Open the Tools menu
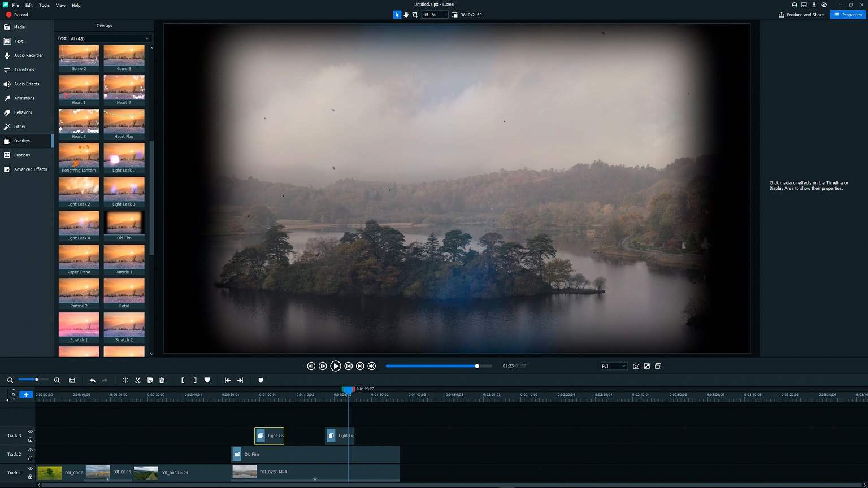This screenshot has width=868, height=488. click(x=44, y=5)
